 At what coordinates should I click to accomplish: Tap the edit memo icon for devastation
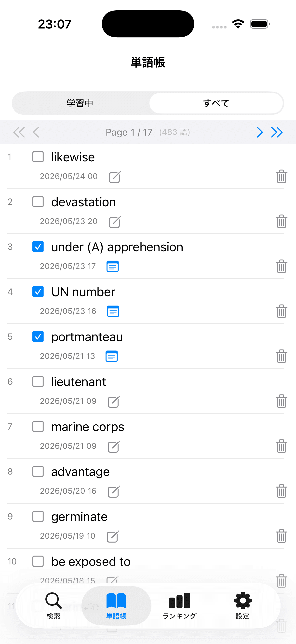115,222
